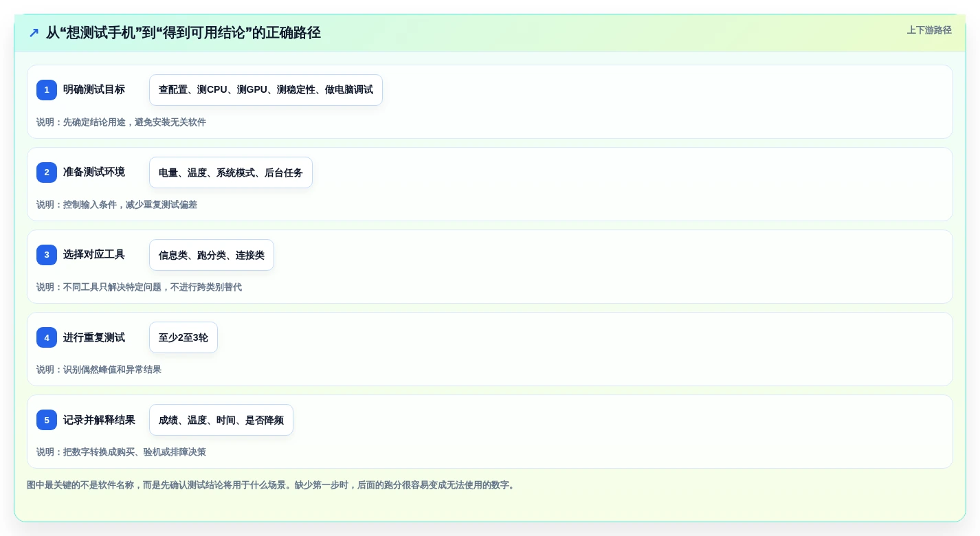Click the footer paragraph starting 图中最关键的
Viewport: 980px width, 536px height.
(x=272, y=485)
